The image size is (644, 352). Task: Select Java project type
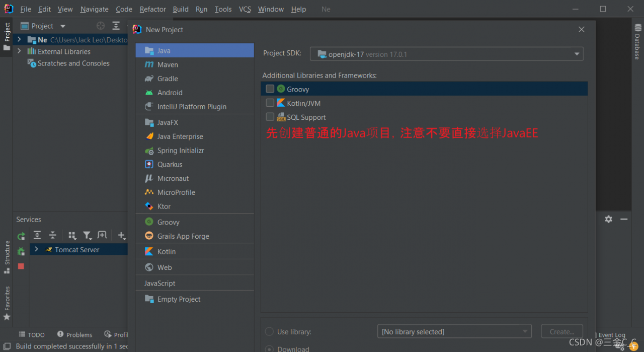pyautogui.click(x=195, y=50)
